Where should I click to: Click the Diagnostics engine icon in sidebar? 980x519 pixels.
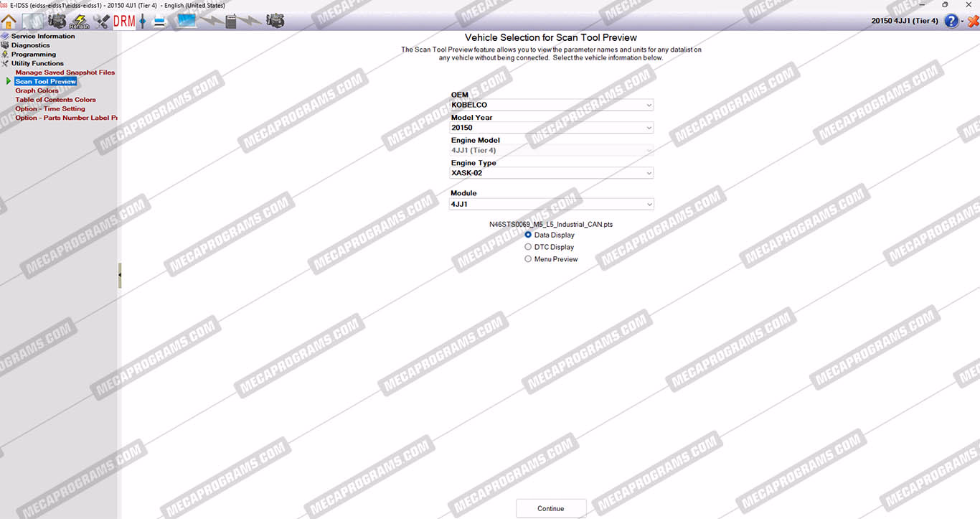pos(5,45)
